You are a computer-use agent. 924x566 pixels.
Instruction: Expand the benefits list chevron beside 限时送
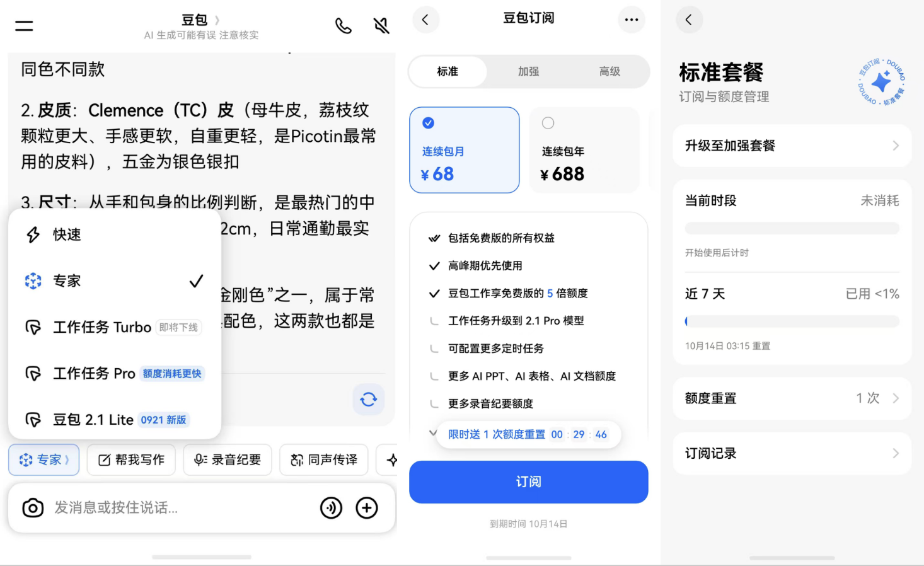coord(433,433)
